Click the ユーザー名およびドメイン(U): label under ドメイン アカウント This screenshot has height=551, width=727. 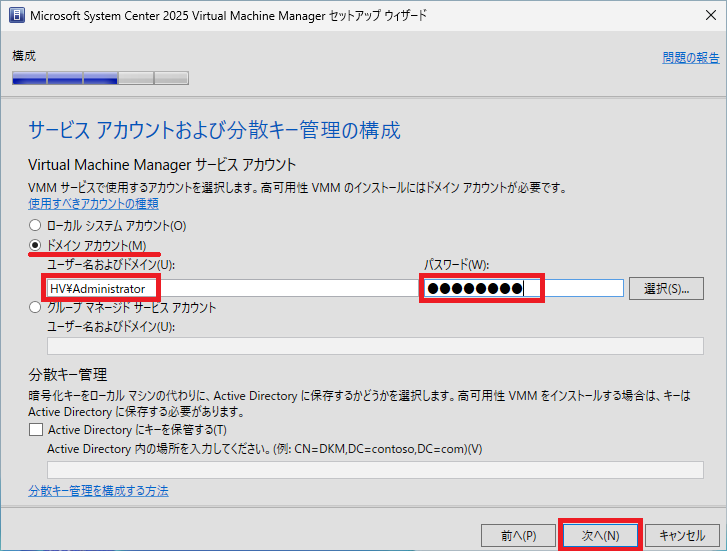tap(111, 265)
